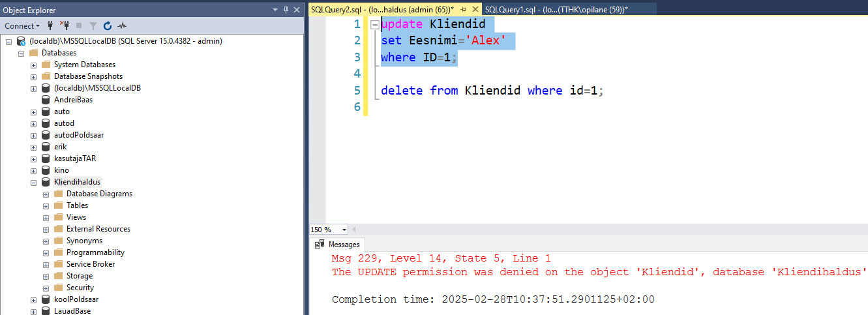
Task: Open the 150 % zoom dropdown
Action: coord(344,230)
